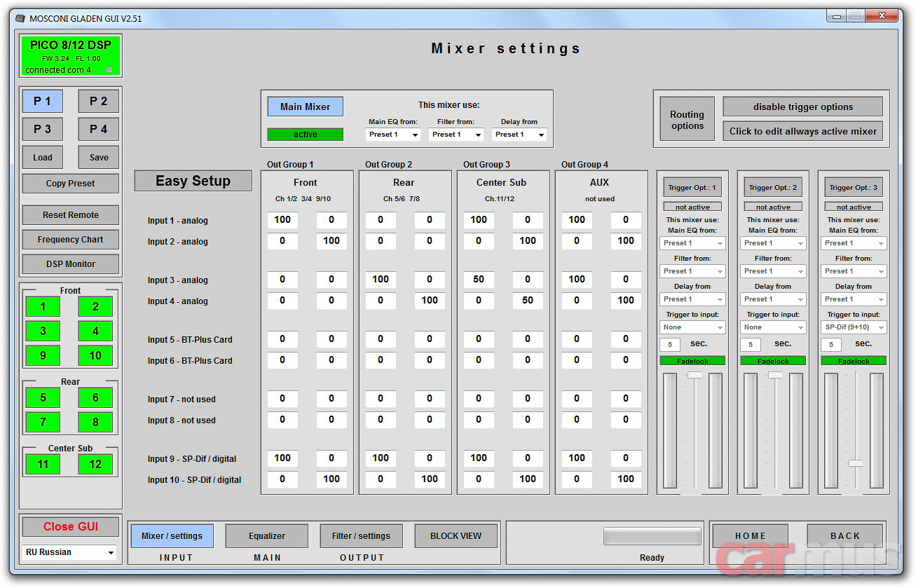Open the RU Russian language dropdown
The height and width of the screenshot is (588, 916).
(69, 552)
